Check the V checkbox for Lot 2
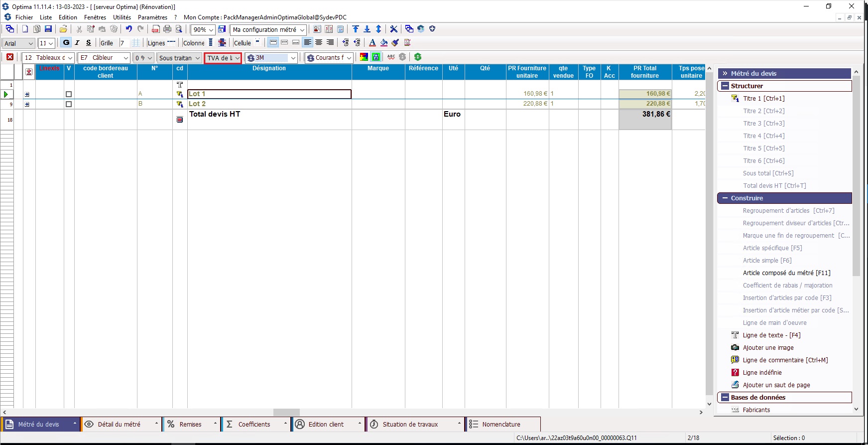The image size is (868, 445). click(x=69, y=104)
